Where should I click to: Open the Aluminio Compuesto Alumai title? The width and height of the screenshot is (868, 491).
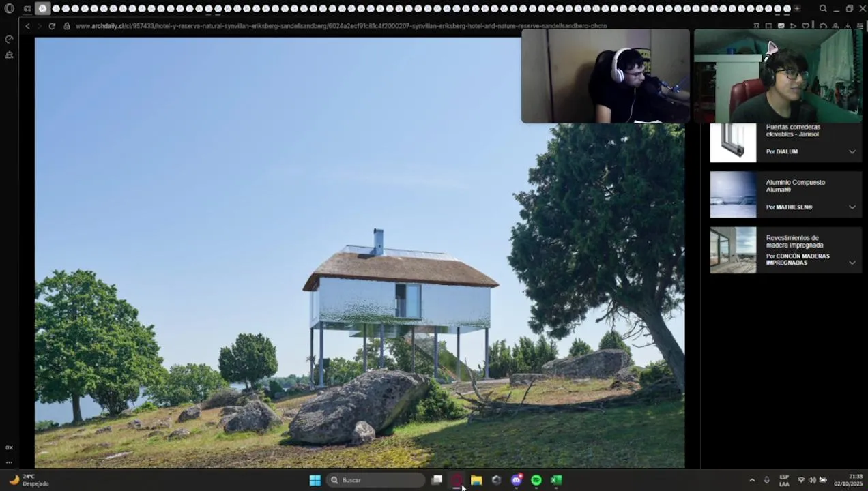pos(795,185)
